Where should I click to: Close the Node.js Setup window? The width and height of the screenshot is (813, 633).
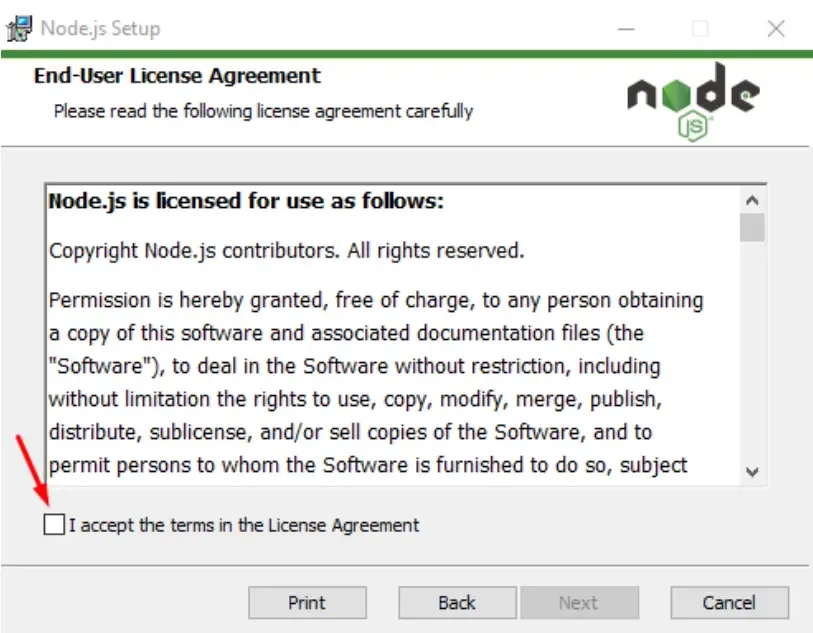pos(776,29)
